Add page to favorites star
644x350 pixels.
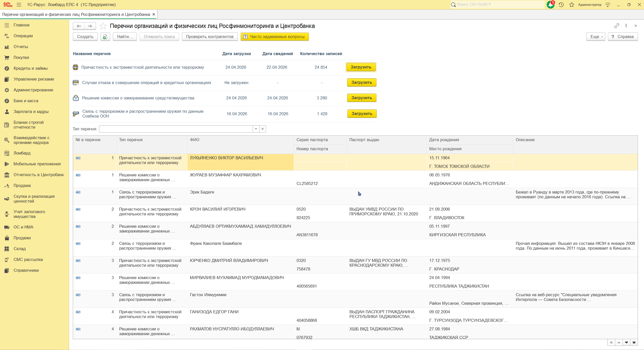[x=103, y=26]
